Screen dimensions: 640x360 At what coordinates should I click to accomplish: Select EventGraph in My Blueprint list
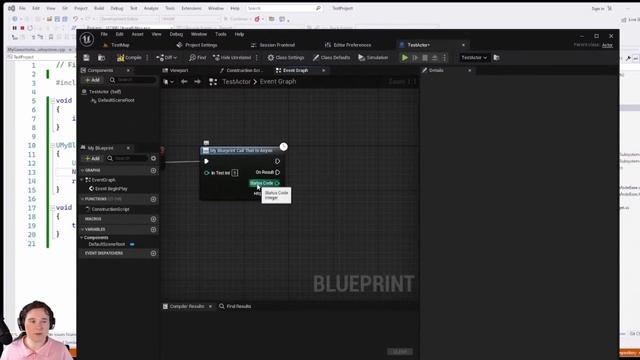tap(100, 180)
